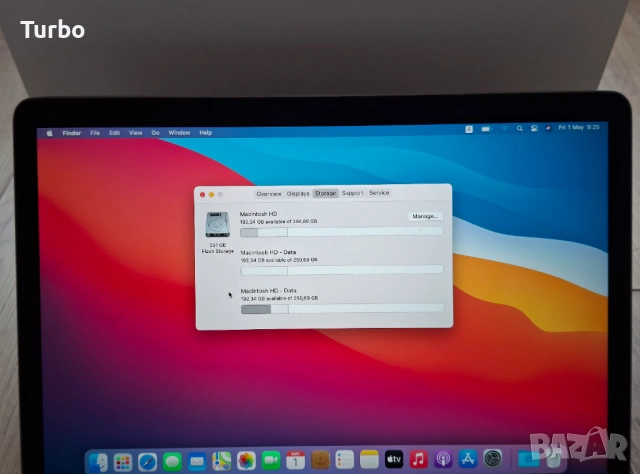The height and width of the screenshot is (474, 640).
Task: Open the App Store in Dock
Action: pos(468,458)
